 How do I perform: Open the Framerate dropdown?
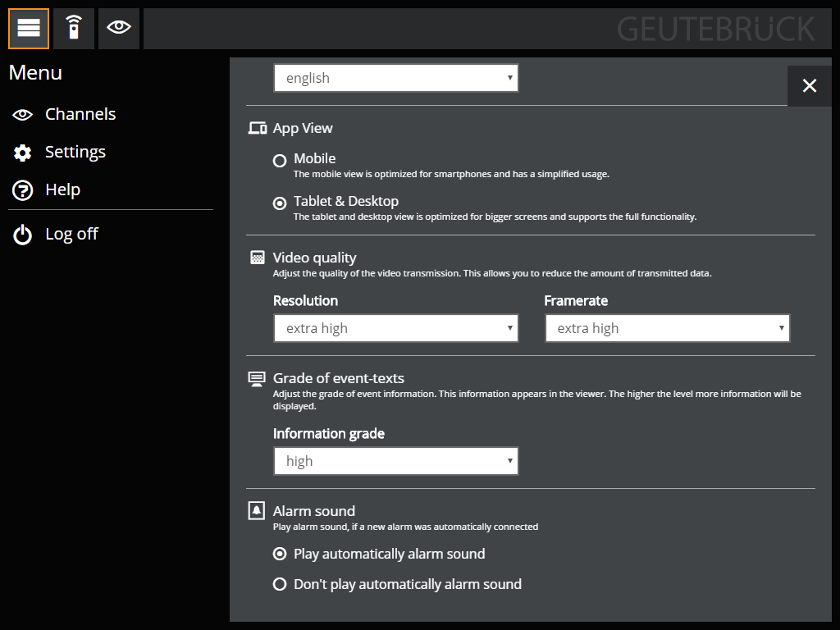pyautogui.click(x=668, y=328)
